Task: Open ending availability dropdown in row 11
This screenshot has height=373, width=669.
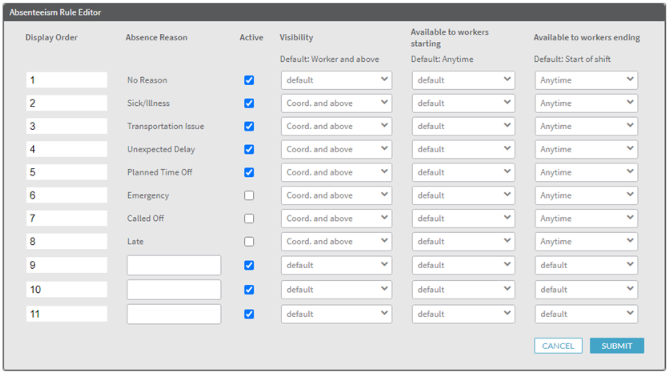Action: point(586,314)
